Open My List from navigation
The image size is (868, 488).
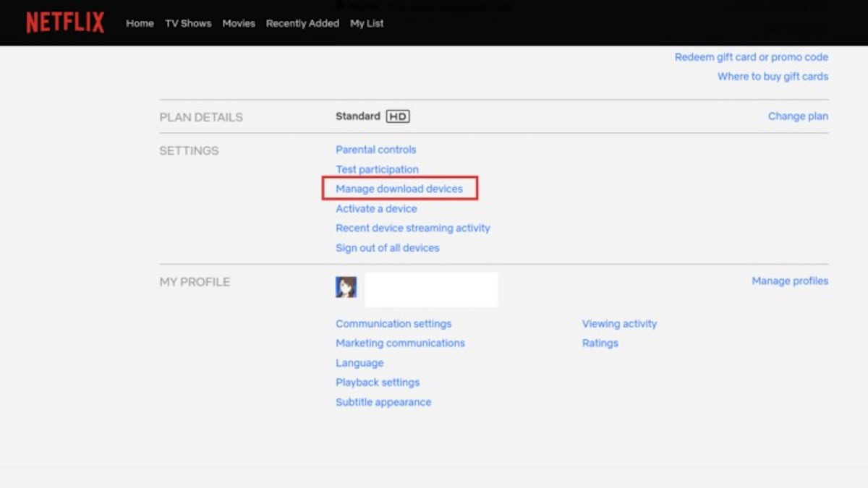tap(367, 23)
